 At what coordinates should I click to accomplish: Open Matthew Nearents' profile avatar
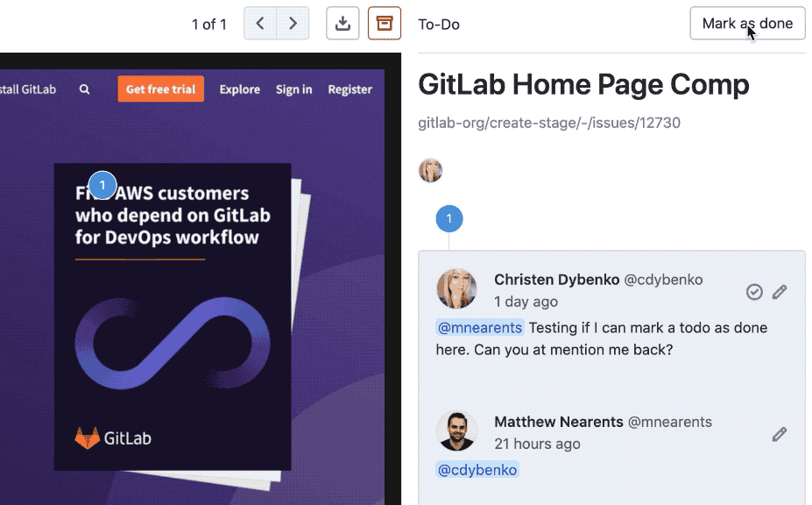click(456, 431)
